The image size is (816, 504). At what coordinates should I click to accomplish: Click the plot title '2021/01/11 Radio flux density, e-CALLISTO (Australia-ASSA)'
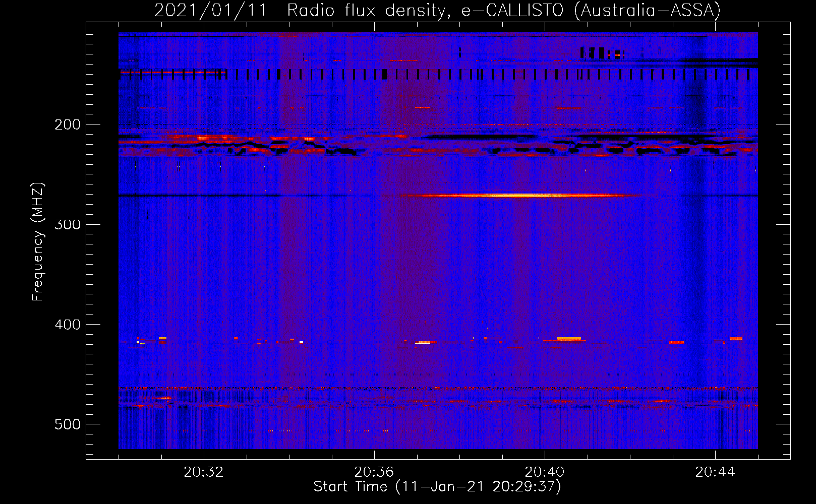click(437, 10)
